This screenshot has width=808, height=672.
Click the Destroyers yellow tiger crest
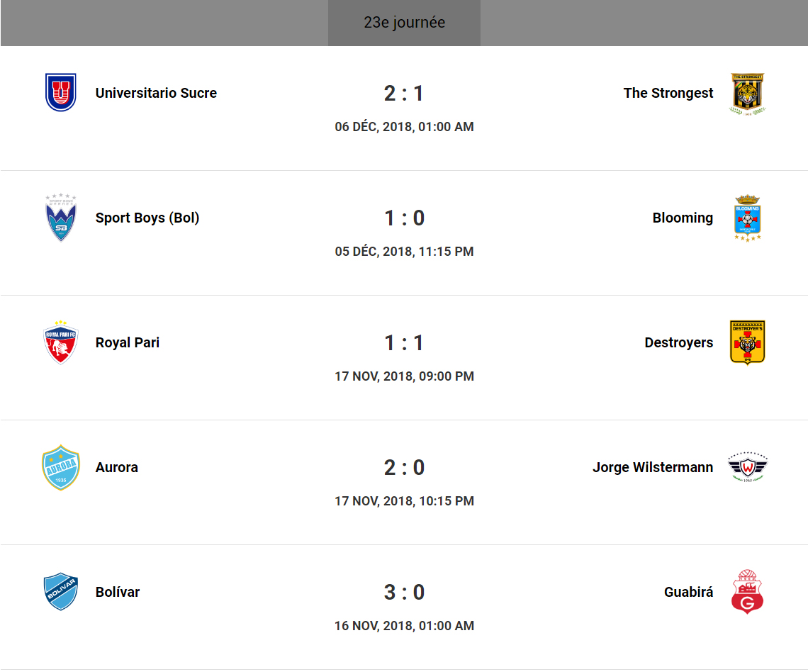click(747, 342)
